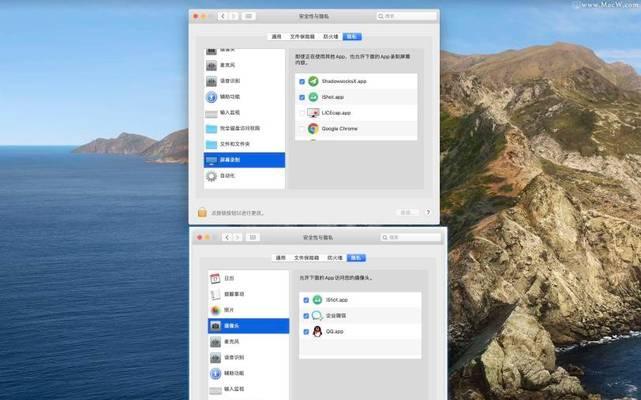The height and width of the screenshot is (400, 641).
Task: Click the QQ penguin app icon
Action: pyautogui.click(x=317, y=331)
